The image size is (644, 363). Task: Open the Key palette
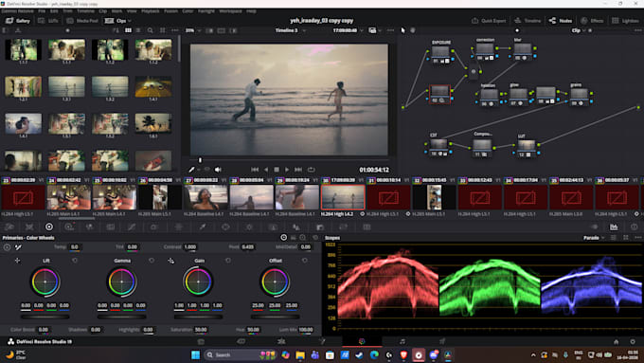point(320,227)
